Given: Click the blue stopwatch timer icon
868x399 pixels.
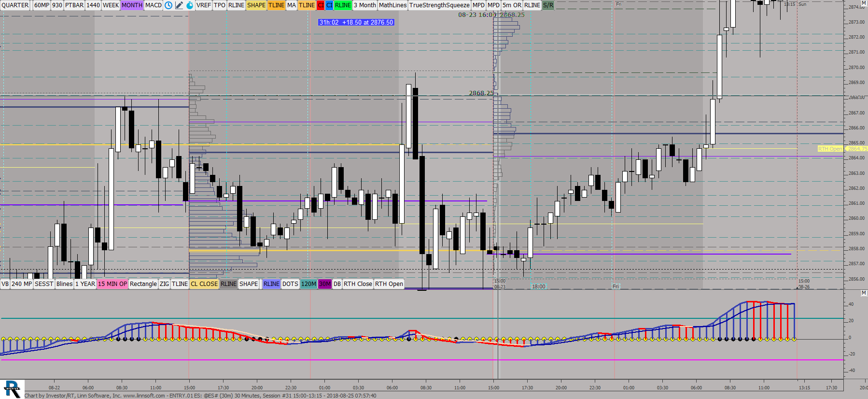Looking at the screenshot, I should pos(190,5).
